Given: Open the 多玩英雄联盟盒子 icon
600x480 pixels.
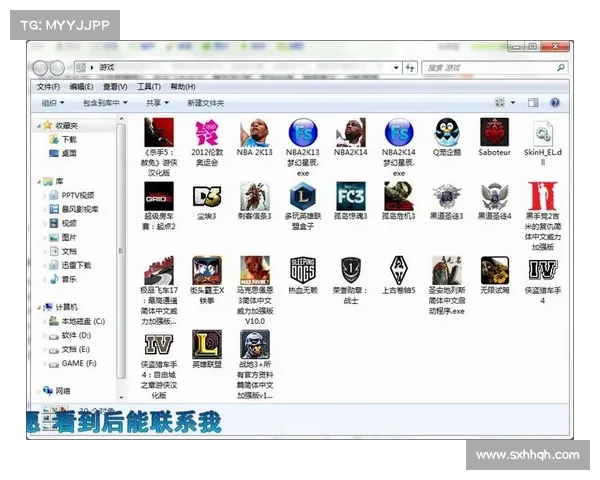Looking at the screenshot, I should coord(303,196).
